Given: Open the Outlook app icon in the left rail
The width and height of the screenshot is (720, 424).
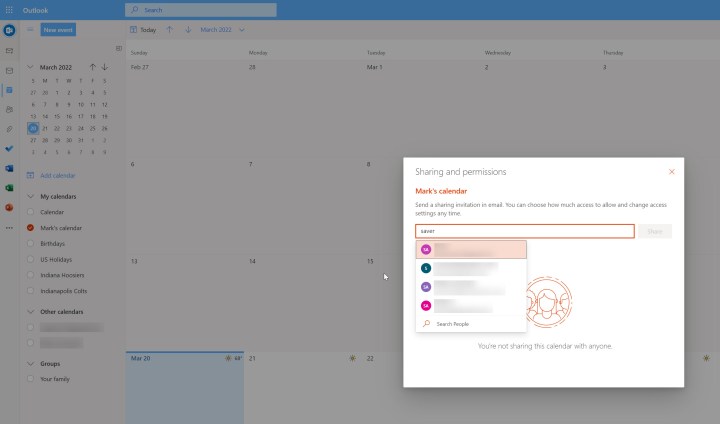Looking at the screenshot, I should point(9,30).
